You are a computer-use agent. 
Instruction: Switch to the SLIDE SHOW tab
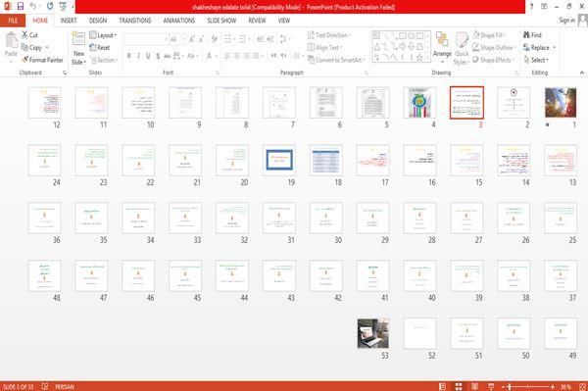[x=221, y=21]
